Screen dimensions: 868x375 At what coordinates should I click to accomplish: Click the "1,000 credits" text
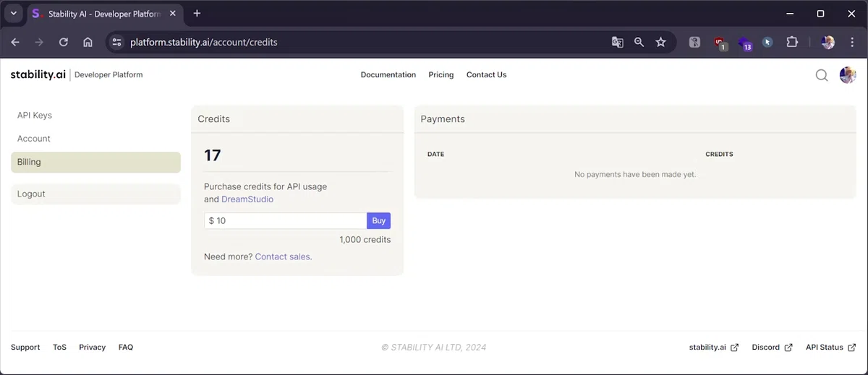(365, 240)
